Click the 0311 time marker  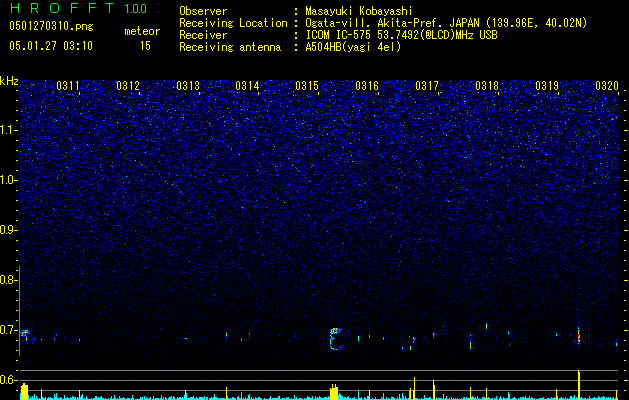point(67,85)
